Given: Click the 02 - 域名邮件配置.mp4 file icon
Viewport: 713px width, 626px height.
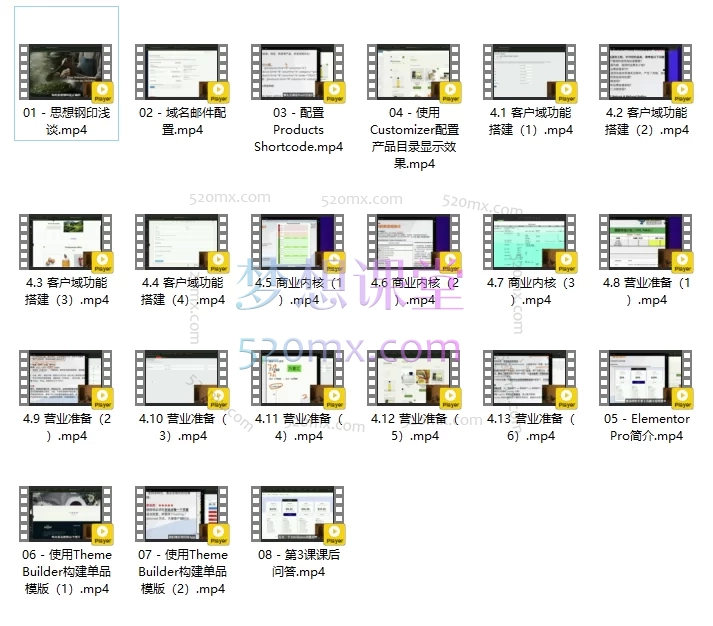Looking at the screenshot, I should tap(182, 73).
